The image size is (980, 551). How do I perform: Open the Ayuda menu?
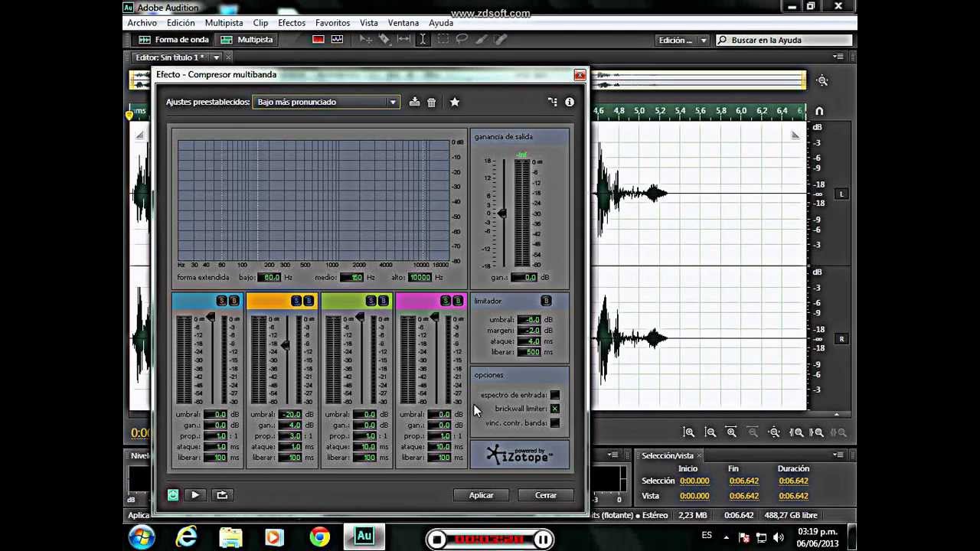441,23
